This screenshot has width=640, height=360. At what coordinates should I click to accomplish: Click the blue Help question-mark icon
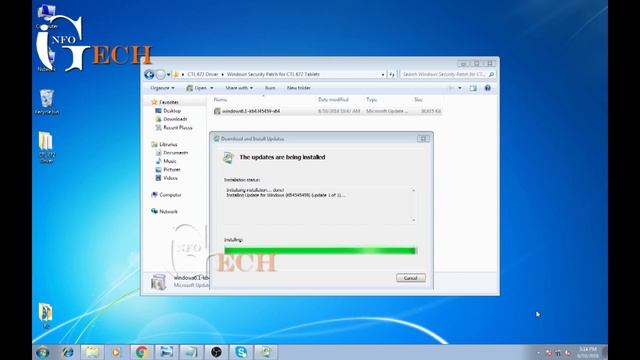click(487, 88)
